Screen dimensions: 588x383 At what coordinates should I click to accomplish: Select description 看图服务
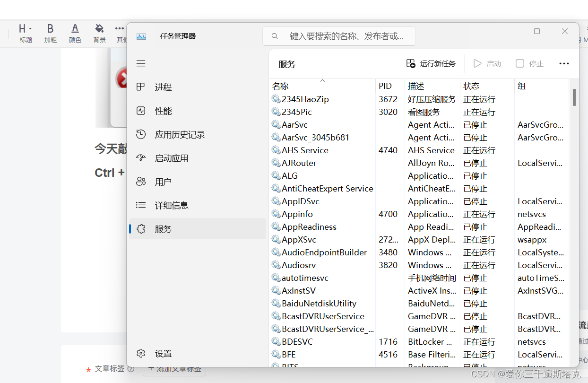pyautogui.click(x=424, y=112)
